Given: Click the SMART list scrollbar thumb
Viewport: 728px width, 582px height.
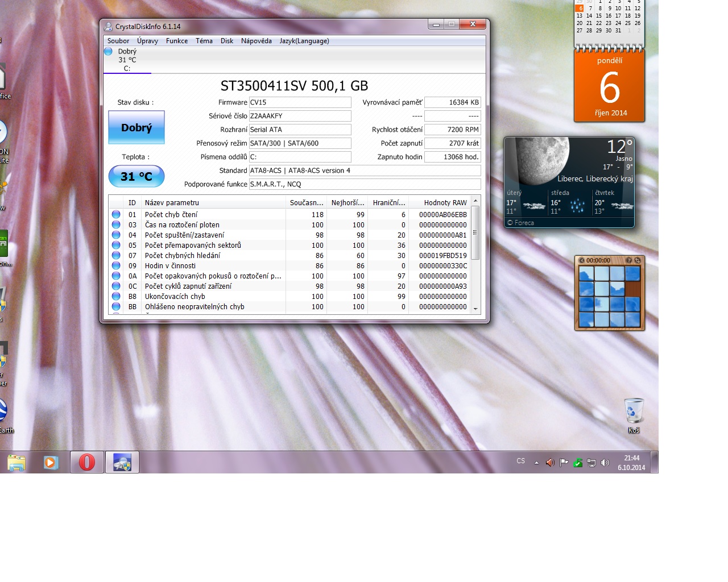Looking at the screenshot, I should coord(475,232).
